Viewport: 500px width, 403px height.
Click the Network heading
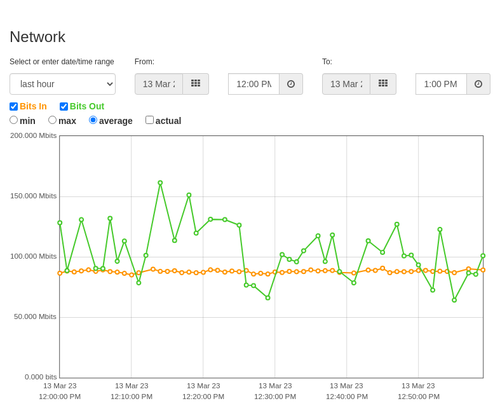point(37,37)
